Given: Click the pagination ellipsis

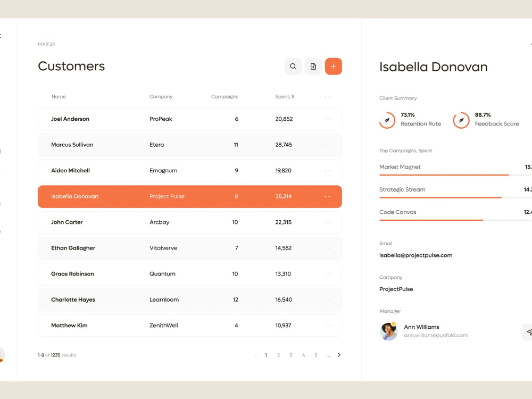Looking at the screenshot, I should 328,355.
